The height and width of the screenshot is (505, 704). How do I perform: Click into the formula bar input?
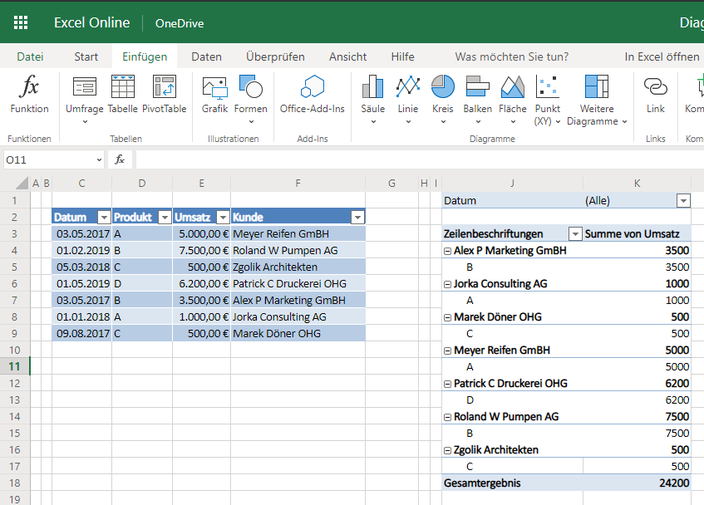coord(419,160)
